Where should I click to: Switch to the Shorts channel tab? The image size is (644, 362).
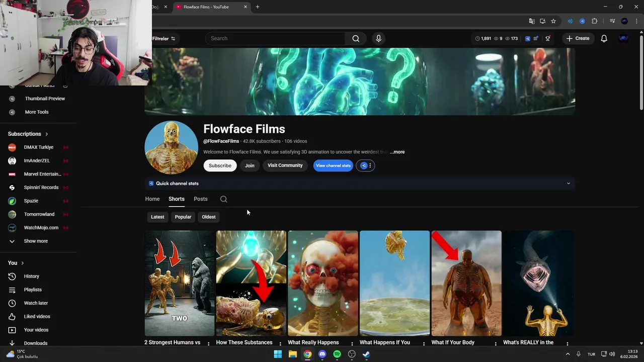pos(177,199)
